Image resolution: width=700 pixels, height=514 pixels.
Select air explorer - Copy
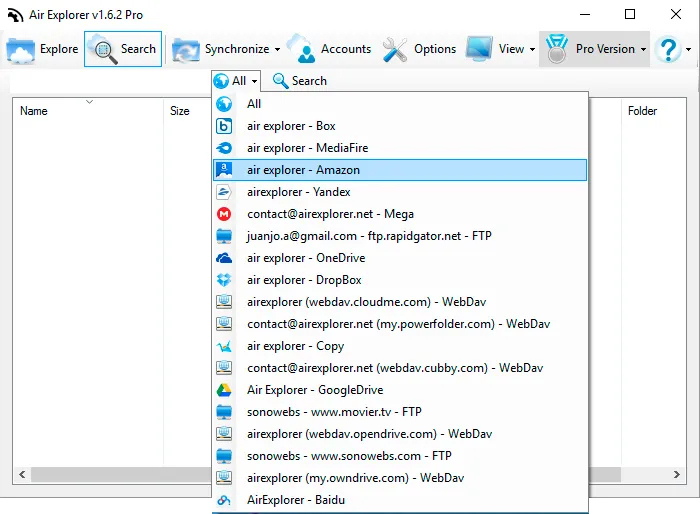400,346
